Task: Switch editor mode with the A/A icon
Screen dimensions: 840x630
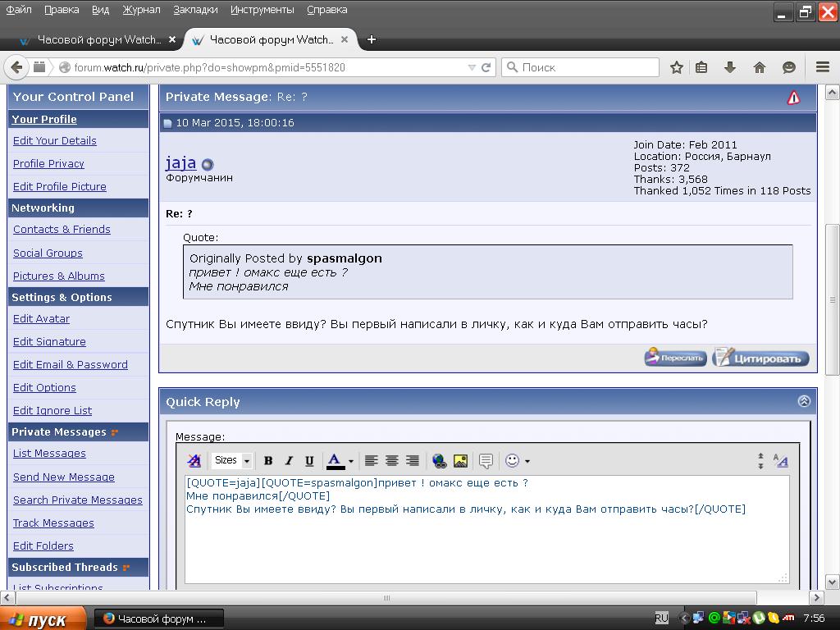Action: (x=780, y=461)
